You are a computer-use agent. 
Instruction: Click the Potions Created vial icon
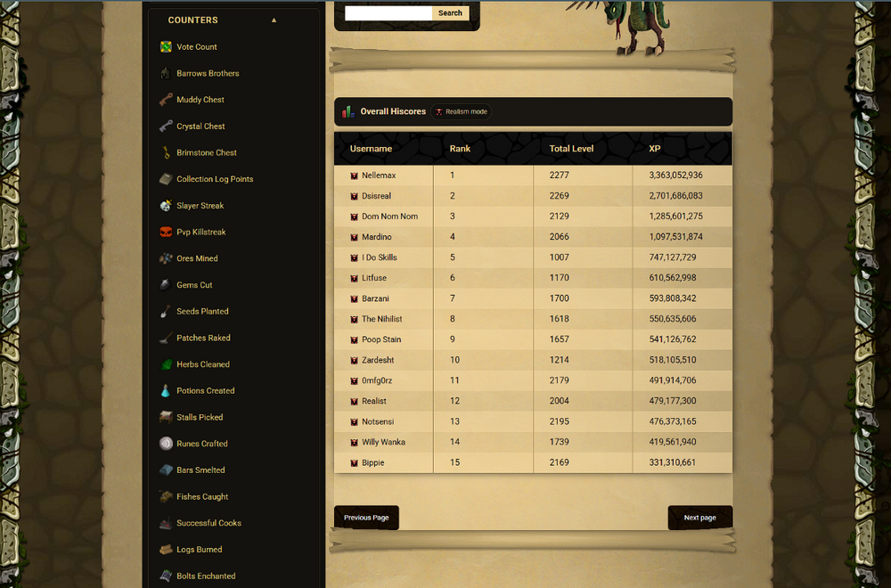pos(166,390)
